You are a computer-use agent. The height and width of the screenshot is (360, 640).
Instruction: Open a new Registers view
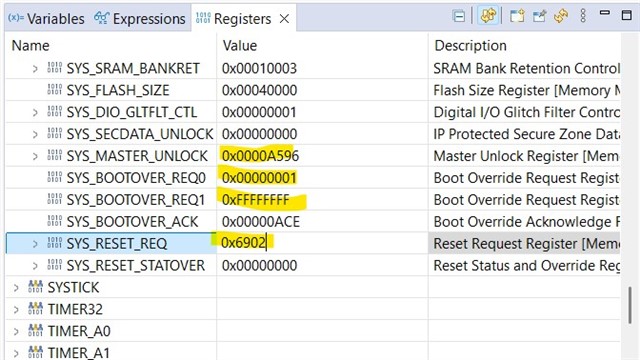517,16
